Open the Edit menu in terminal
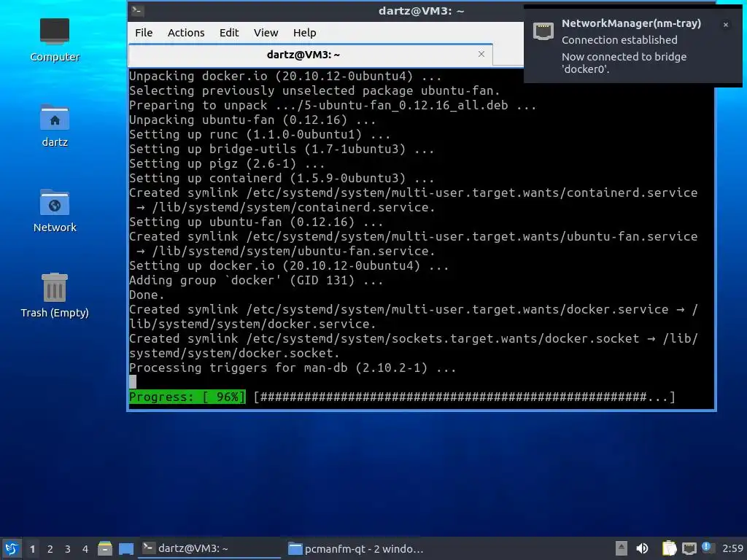 [228, 33]
